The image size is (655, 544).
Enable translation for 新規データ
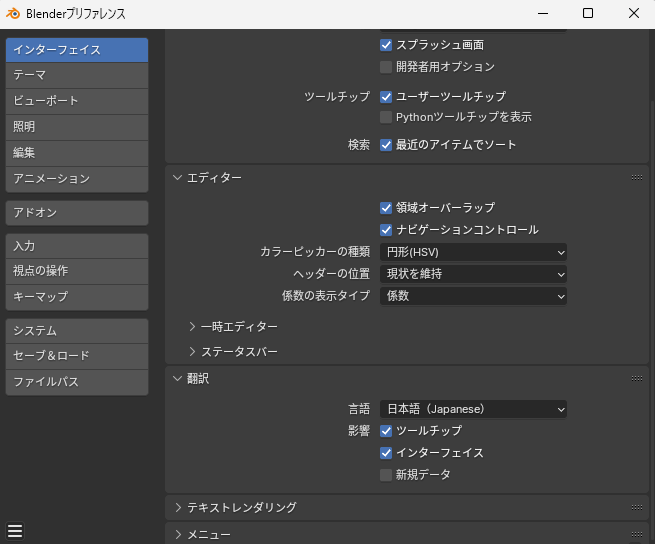click(x=386, y=475)
